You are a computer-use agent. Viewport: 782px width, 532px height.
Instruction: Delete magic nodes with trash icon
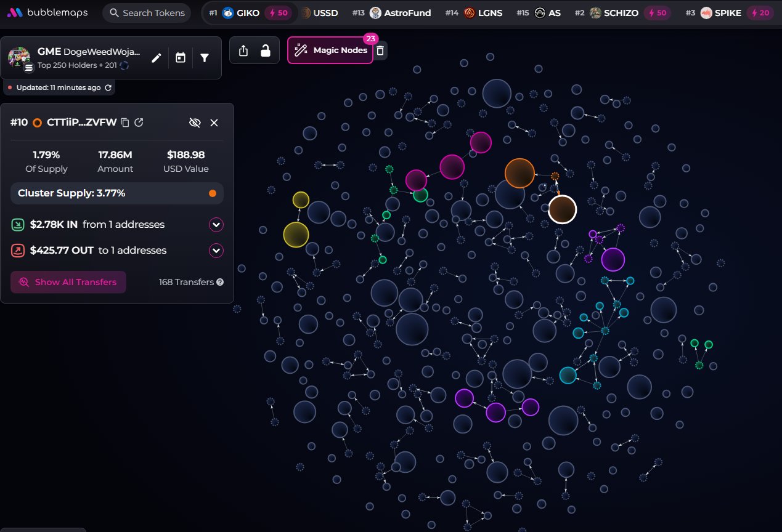[x=381, y=50]
